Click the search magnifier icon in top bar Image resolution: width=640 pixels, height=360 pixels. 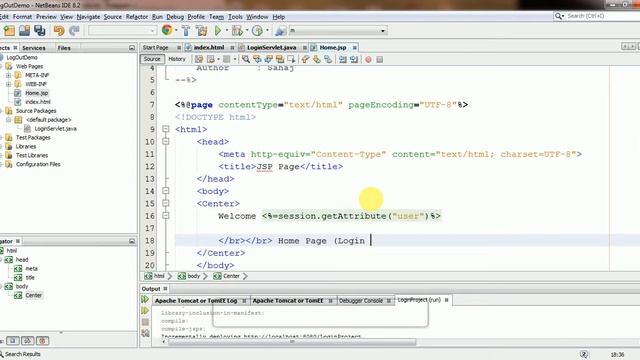coord(558,16)
